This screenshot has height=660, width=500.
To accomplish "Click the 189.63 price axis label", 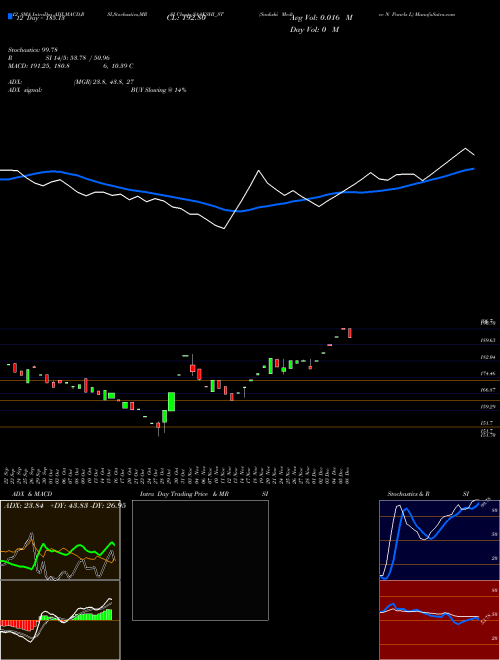I will 489,340.
